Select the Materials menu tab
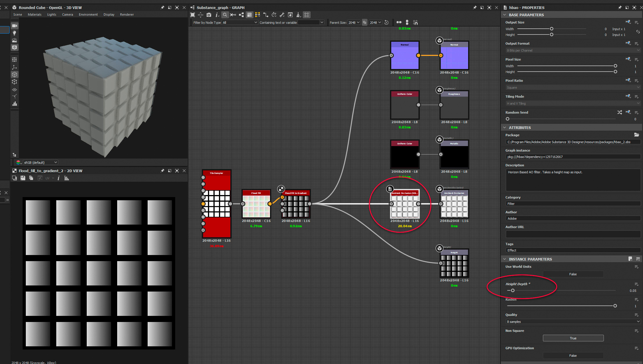This screenshot has width=643, height=364. [x=34, y=14]
